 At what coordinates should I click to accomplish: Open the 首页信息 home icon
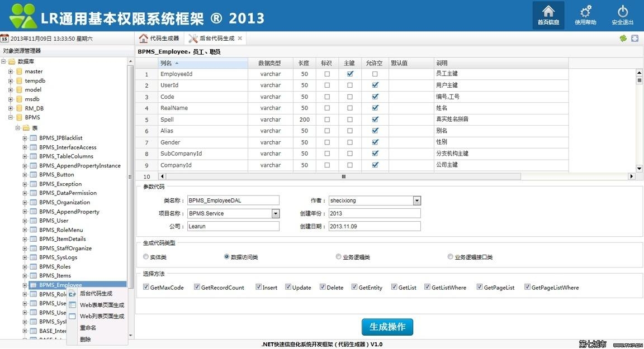(548, 12)
